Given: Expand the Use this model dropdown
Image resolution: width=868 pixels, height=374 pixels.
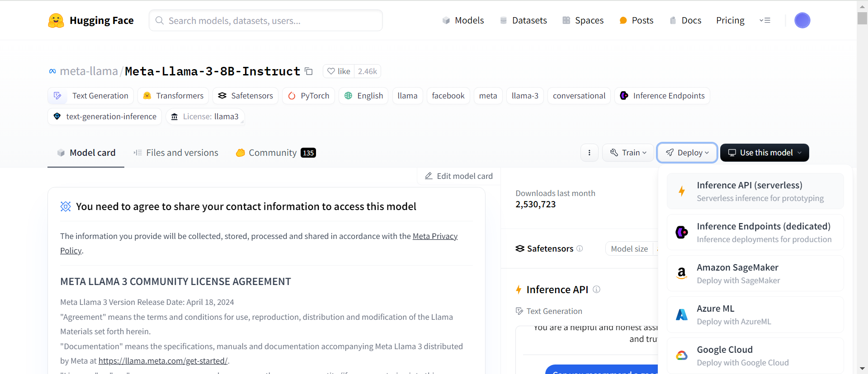Looking at the screenshot, I should (x=764, y=153).
